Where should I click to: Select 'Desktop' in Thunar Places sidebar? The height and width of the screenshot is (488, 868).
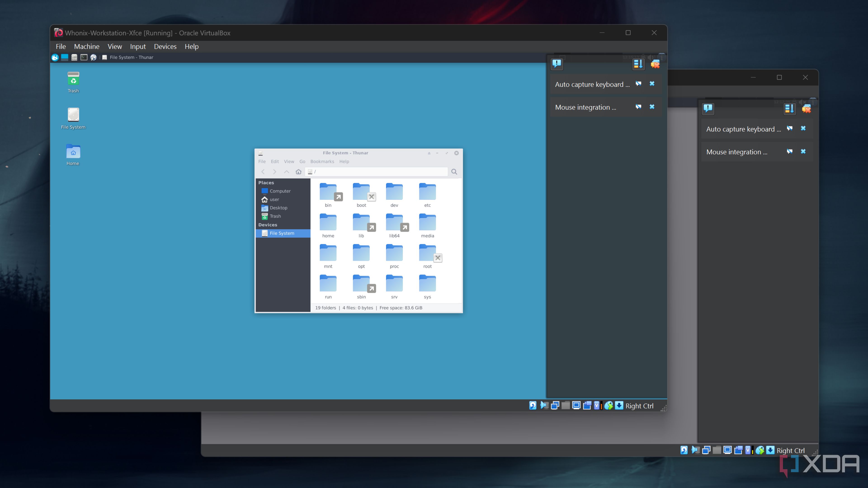tap(278, 208)
